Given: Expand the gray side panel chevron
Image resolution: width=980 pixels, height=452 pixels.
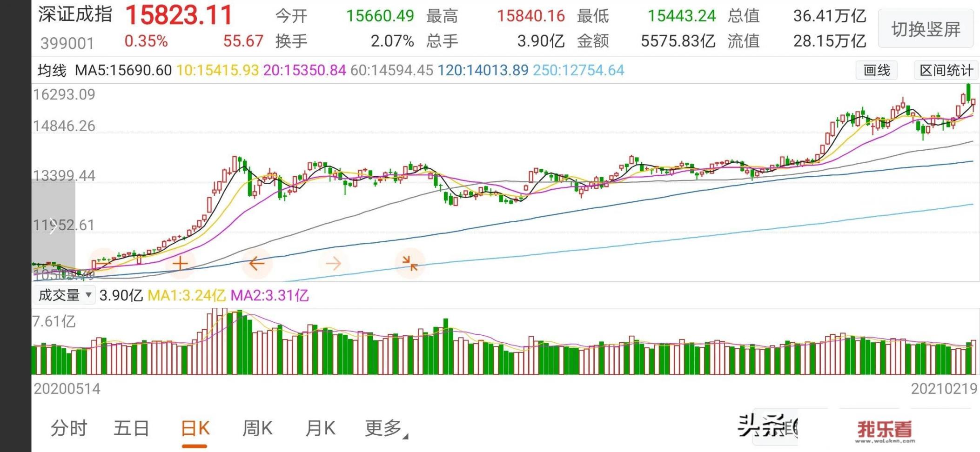Looking at the screenshot, I should click(x=53, y=227).
